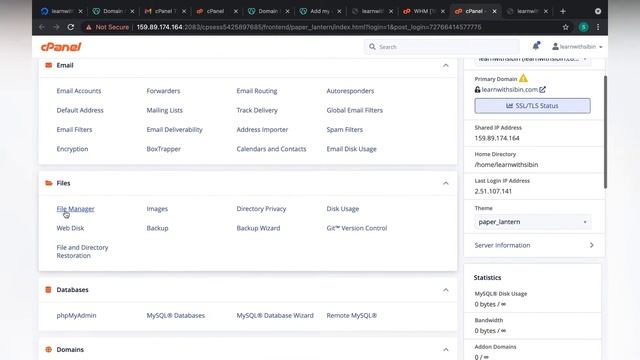Open Spam Filters link

(x=344, y=129)
